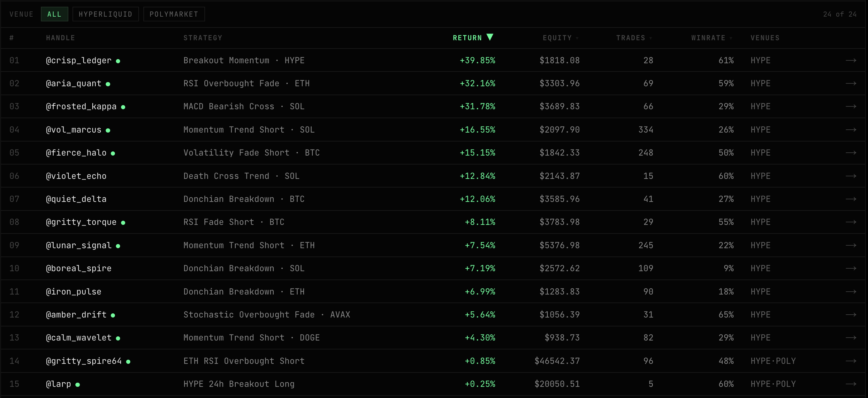Click equity value $5376.98
This screenshot has width=868, height=398.
click(x=560, y=245)
